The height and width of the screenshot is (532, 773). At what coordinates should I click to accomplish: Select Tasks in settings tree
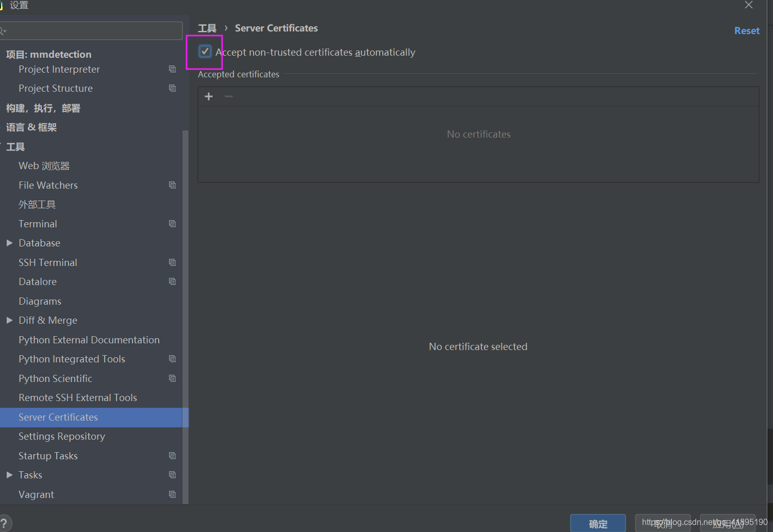(30, 475)
